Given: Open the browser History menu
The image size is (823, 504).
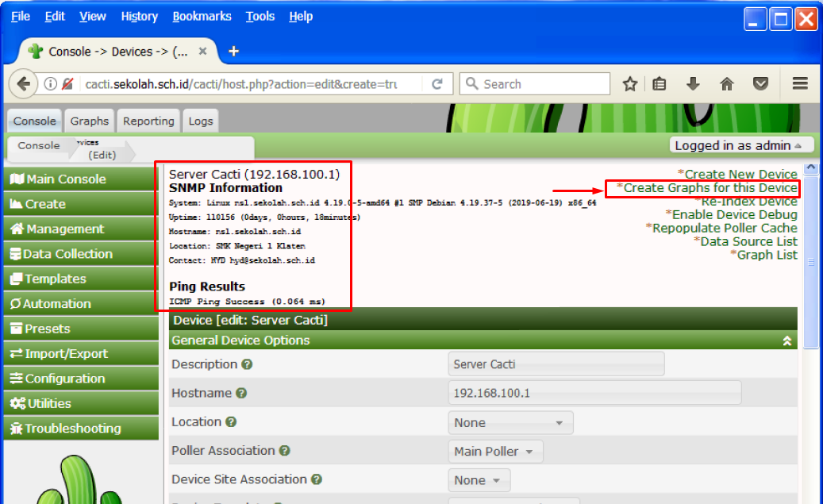Looking at the screenshot, I should click(139, 17).
